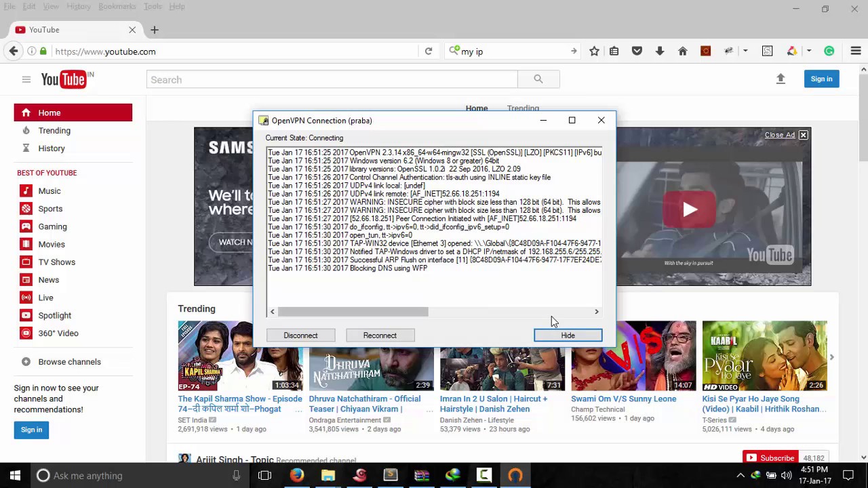Image resolution: width=868 pixels, height=488 pixels.
Task: Click the YouTube search magnifier button
Action: 538,80
